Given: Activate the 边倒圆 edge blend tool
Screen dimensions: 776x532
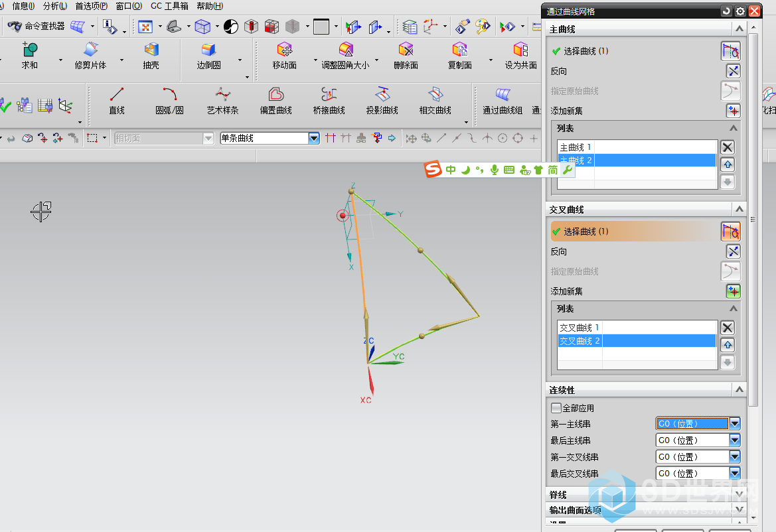Looking at the screenshot, I should click(208, 55).
